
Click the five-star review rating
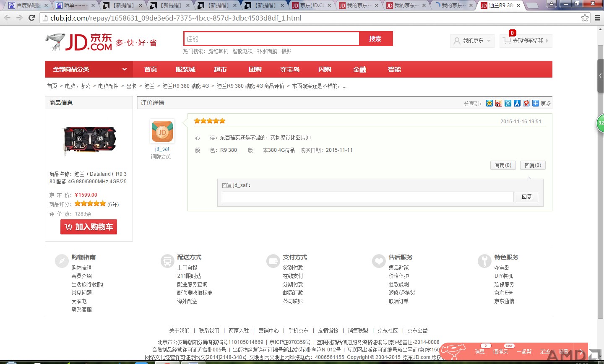click(210, 121)
